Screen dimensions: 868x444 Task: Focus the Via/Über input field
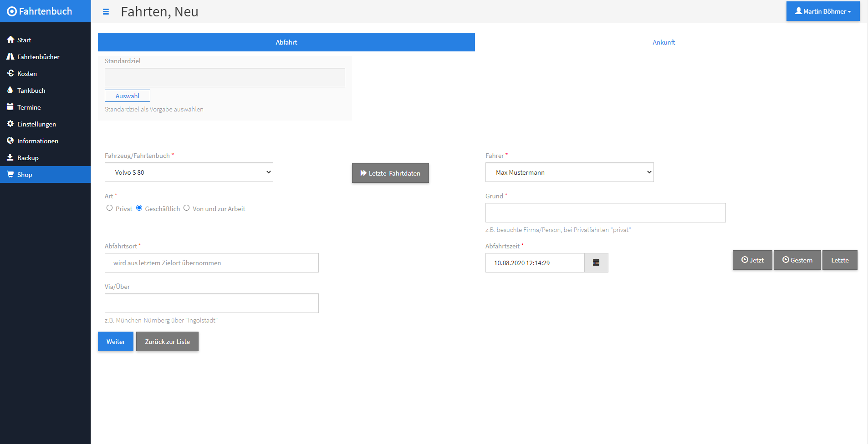tap(212, 303)
